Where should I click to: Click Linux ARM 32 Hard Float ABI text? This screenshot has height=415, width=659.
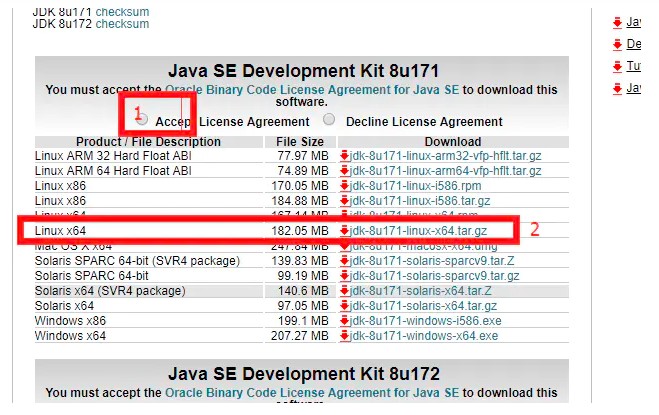tap(113, 156)
